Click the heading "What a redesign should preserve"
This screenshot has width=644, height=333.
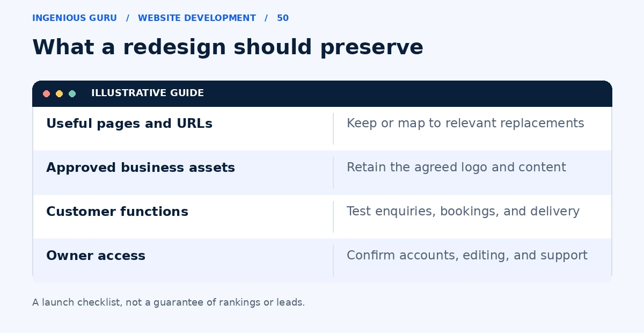tap(228, 47)
